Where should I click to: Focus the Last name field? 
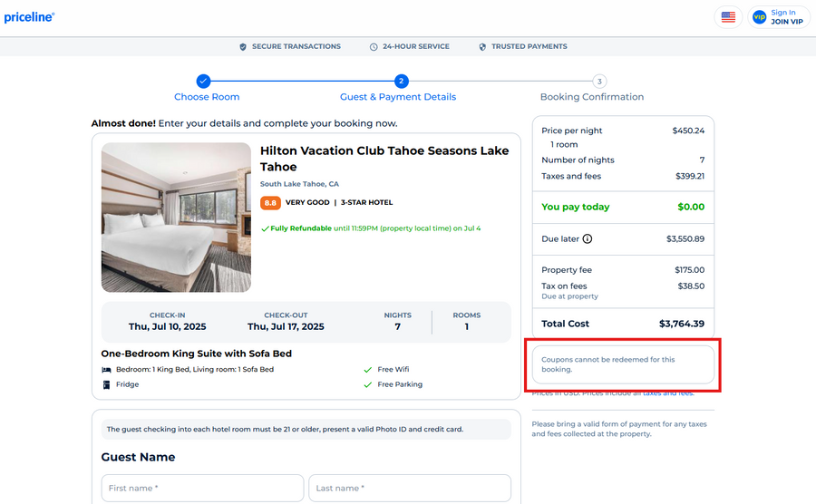click(x=409, y=488)
